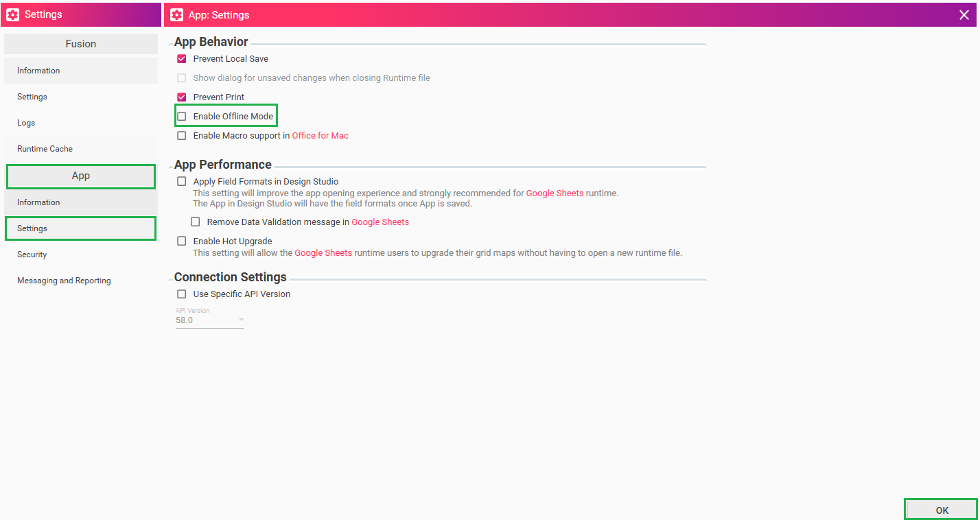980x520 pixels.
Task: Select the App section header
Action: (x=81, y=176)
